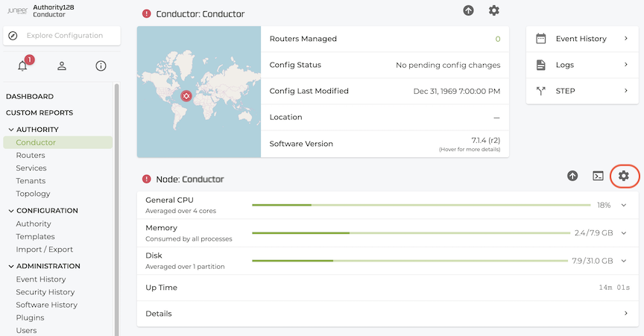Select Routers in the sidebar
This screenshot has height=336, width=644.
(31, 155)
